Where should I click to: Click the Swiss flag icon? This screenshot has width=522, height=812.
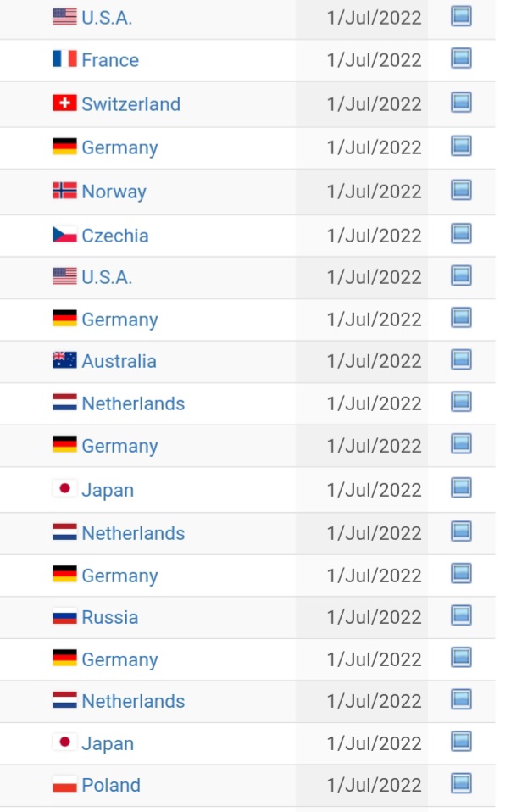(x=64, y=103)
